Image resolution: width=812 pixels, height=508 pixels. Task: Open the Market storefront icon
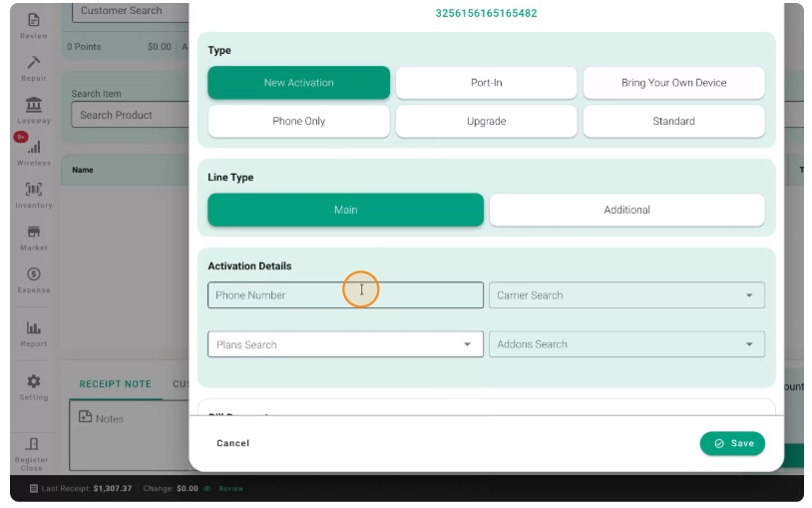coord(34,232)
